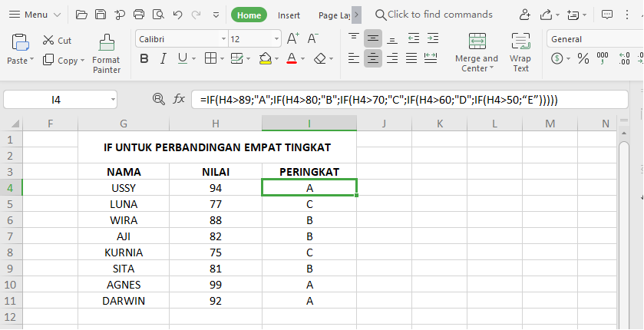The width and height of the screenshot is (644, 330).
Task: Toggle Italic formatting
Action: pos(163,58)
